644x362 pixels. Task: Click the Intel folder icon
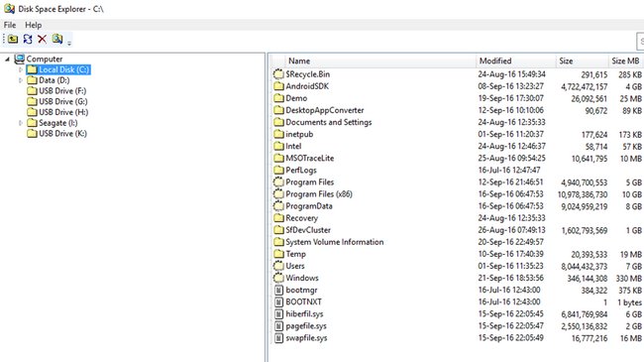click(278, 146)
